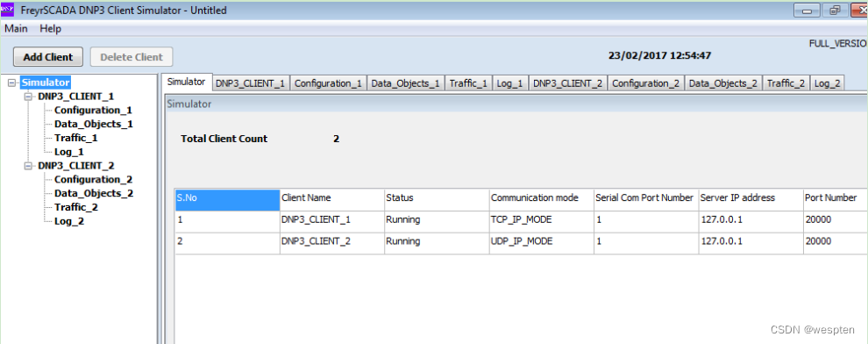Image resolution: width=868 pixels, height=344 pixels.
Task: Switch to the Configuration_2 tab
Action: point(646,83)
